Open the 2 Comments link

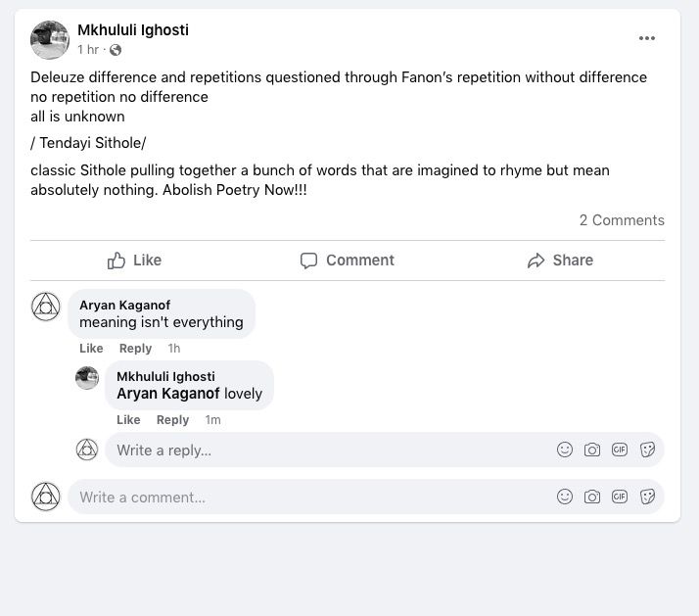(x=622, y=220)
